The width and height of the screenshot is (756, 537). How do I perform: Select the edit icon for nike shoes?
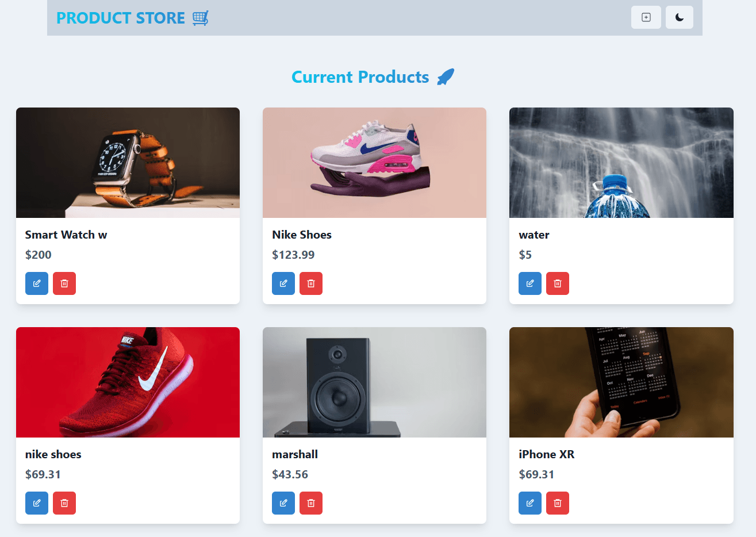point(36,503)
